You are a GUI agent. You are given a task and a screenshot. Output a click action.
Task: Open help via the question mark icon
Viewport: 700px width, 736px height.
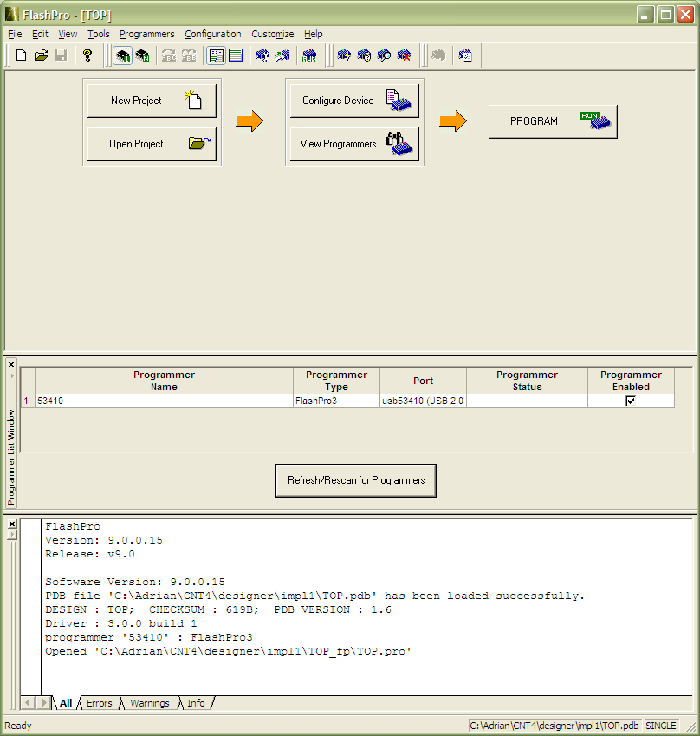(87, 55)
